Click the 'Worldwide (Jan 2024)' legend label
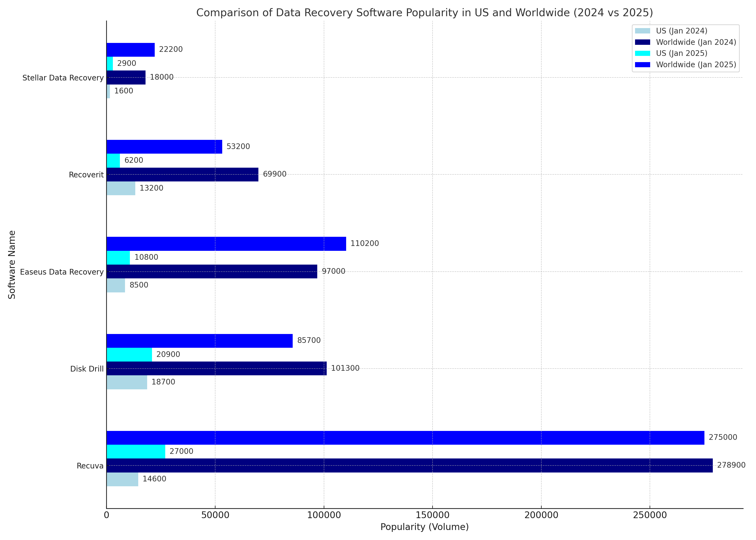The height and width of the screenshot is (540, 756). coord(696,42)
